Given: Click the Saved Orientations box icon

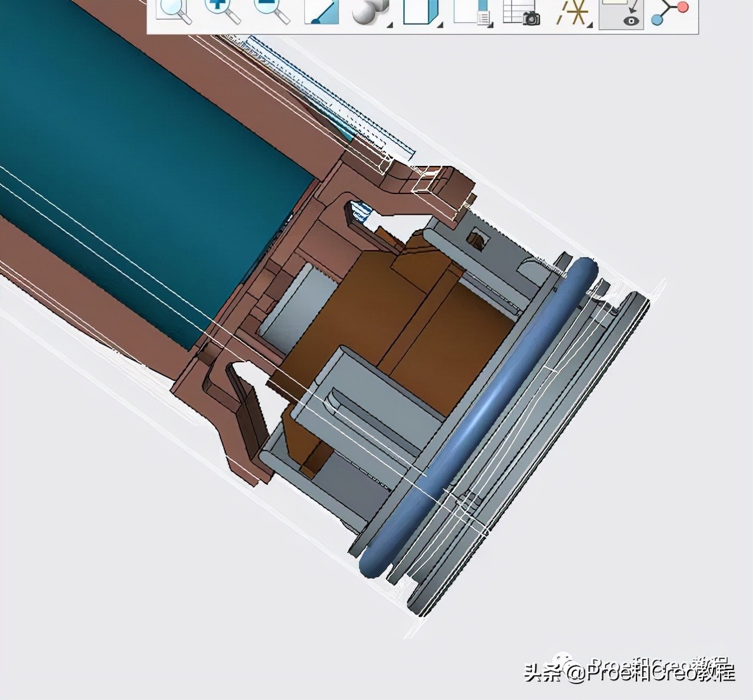Looking at the screenshot, I should (419, 12).
